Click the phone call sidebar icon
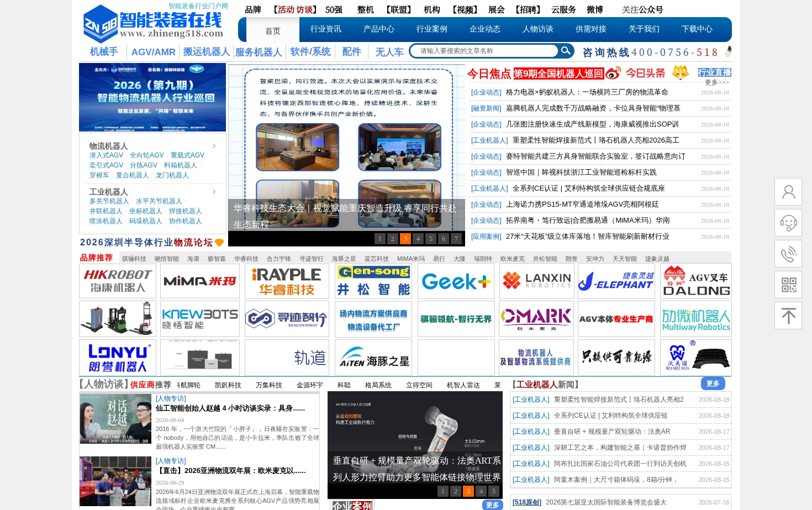The width and height of the screenshot is (812, 510). click(788, 254)
